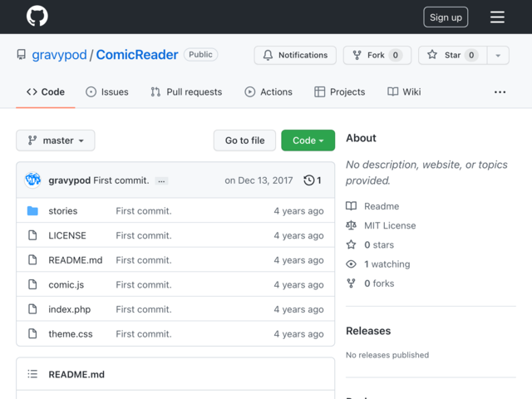Image resolution: width=532 pixels, height=399 pixels.
Task: Open the First commit. message in the header
Action: pyautogui.click(x=121, y=180)
